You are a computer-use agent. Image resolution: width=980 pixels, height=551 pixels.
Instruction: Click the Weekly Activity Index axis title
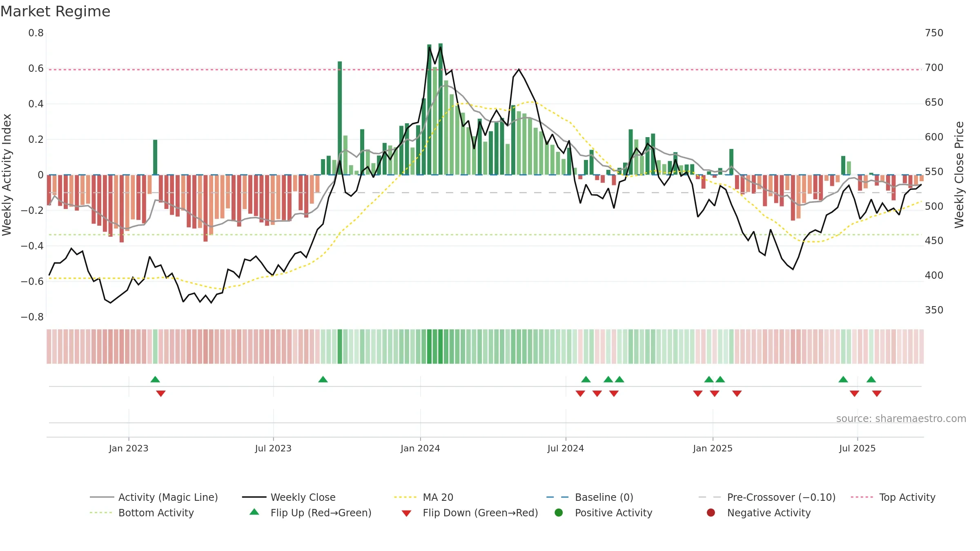pos(7,175)
